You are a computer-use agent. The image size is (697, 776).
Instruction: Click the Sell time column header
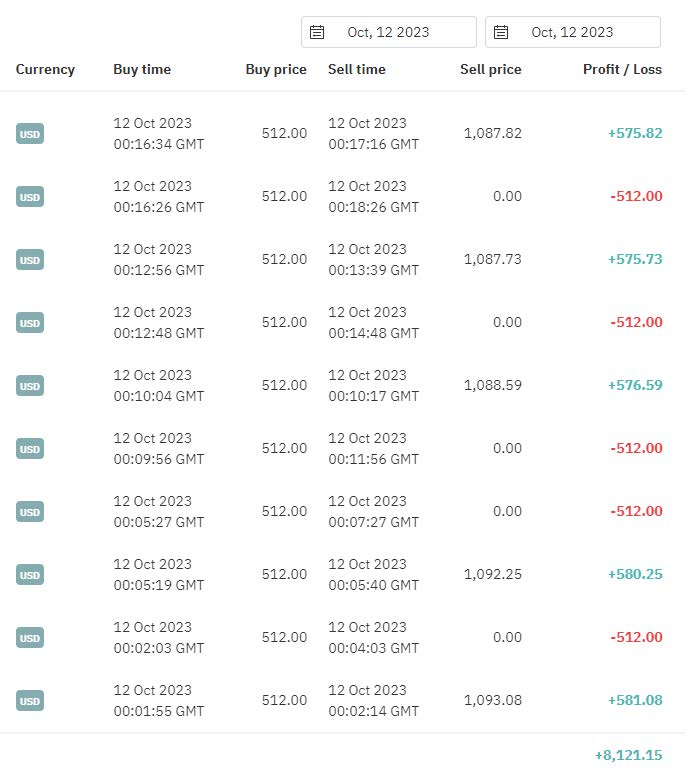pyautogui.click(x=356, y=69)
